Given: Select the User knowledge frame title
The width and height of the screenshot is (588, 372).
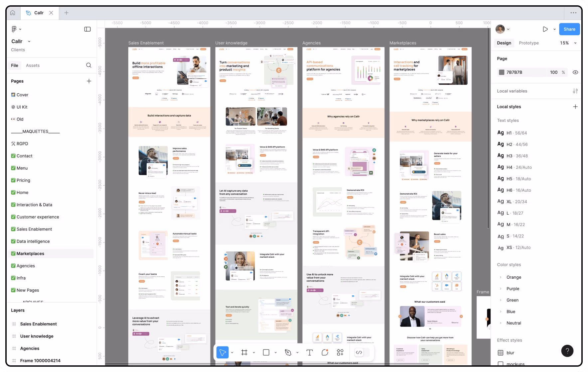Looking at the screenshot, I should (231, 43).
